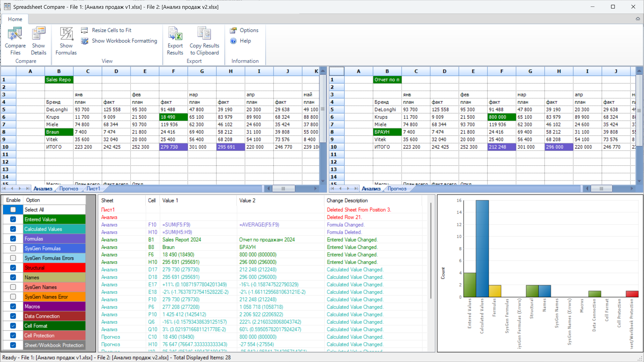Select Прогноз sheet tab in left pane
Viewport: 644px width, 362px height.
coord(69,189)
